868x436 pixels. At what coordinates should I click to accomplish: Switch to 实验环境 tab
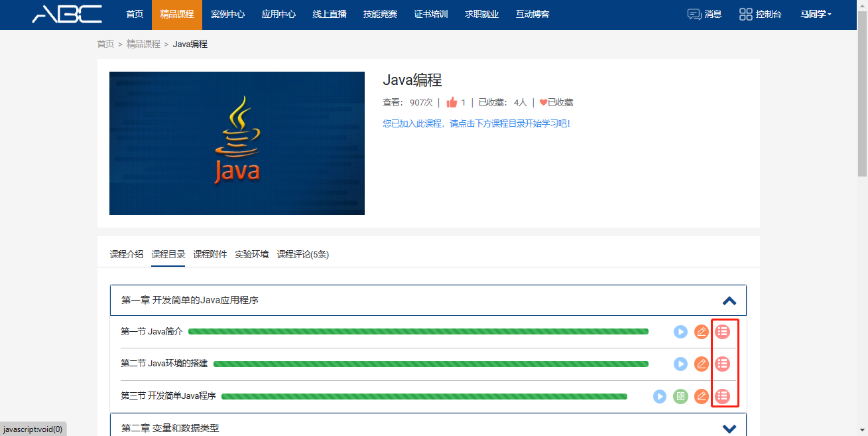[x=252, y=254]
